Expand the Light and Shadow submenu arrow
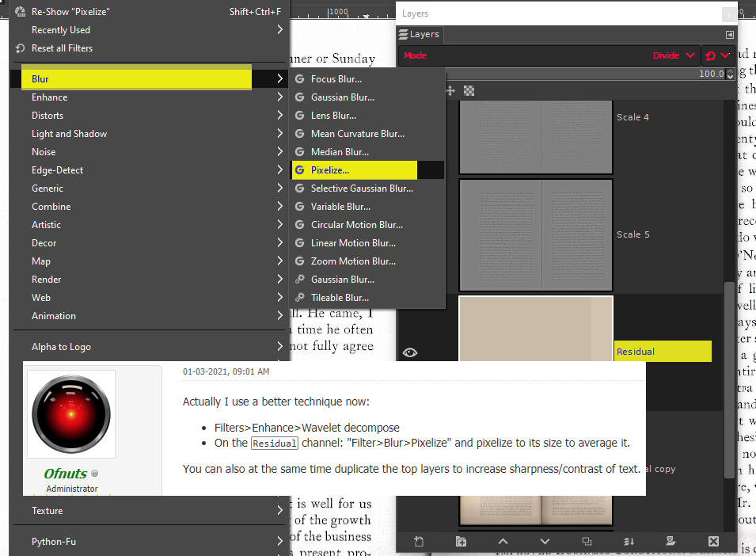Screen dimensions: 756x556 pyautogui.click(x=279, y=134)
